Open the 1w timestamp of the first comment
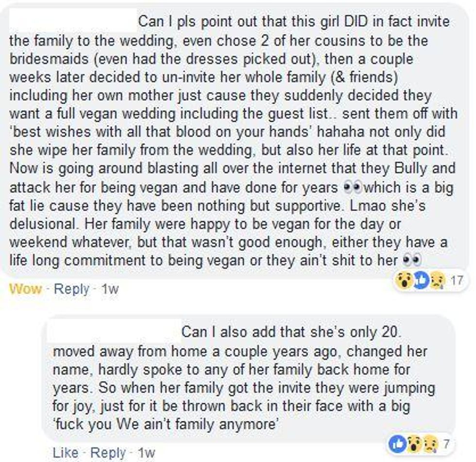This screenshot has height=462, width=476. 110,289
